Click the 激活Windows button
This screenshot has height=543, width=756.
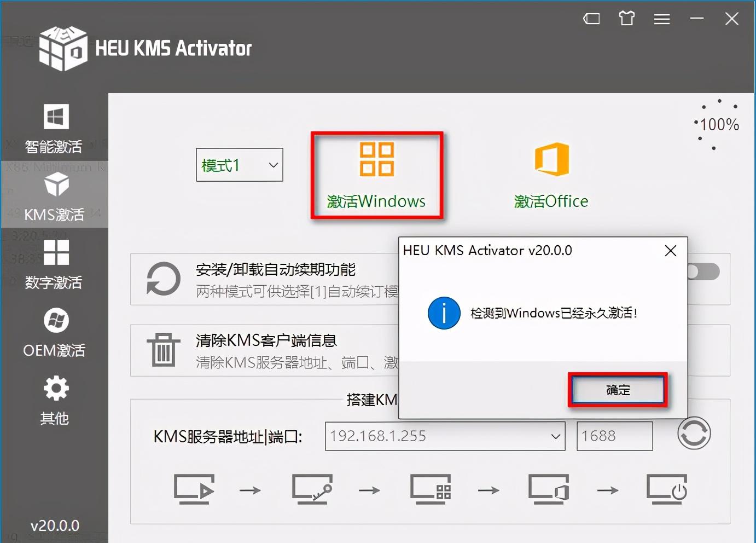point(377,175)
